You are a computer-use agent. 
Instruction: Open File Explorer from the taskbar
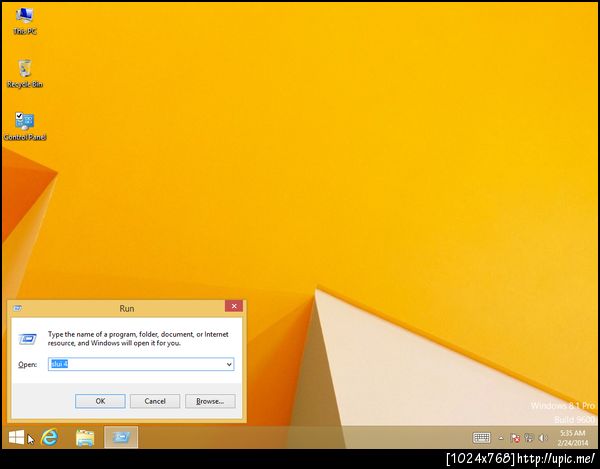point(85,438)
